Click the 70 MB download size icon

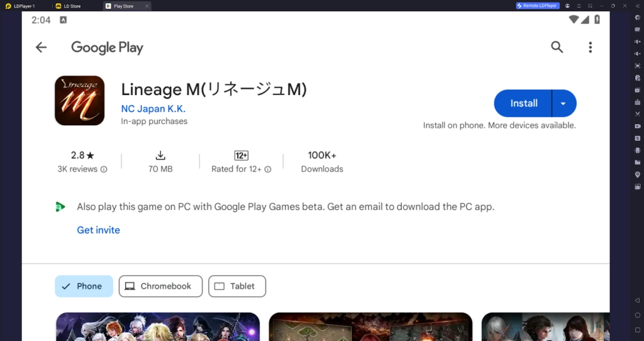point(160,155)
